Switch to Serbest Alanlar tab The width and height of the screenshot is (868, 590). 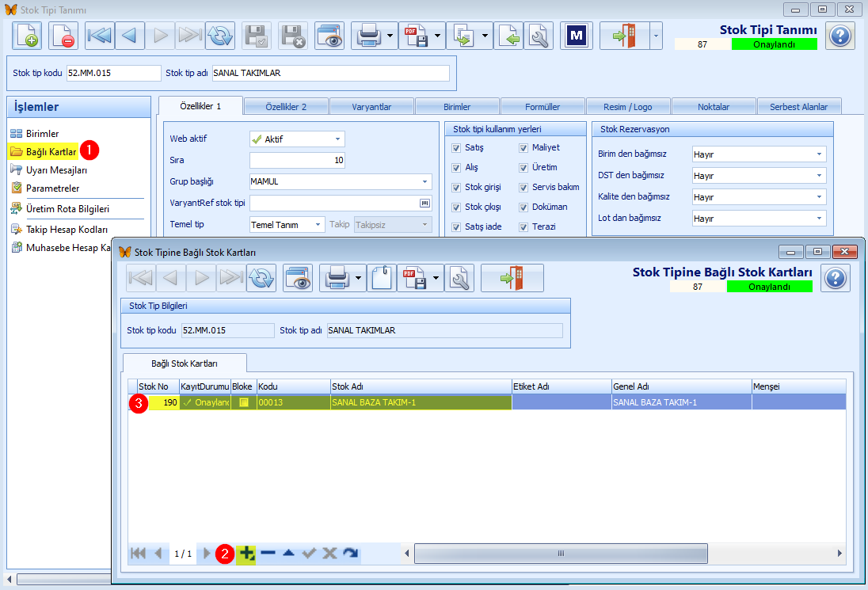(799, 107)
